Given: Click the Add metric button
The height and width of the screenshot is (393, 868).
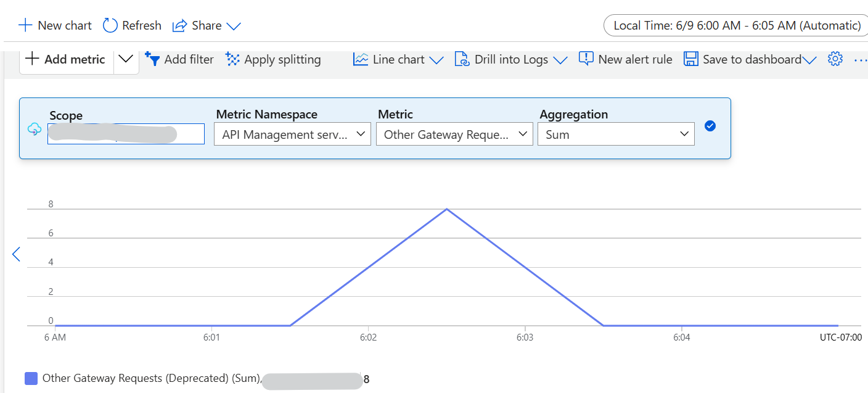Looking at the screenshot, I should click(65, 59).
